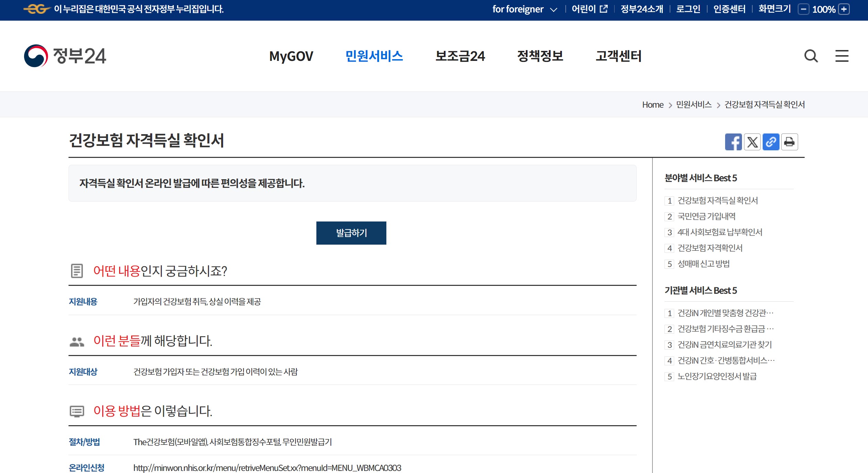This screenshot has height=473, width=868.
Task: Click 로그인 in top bar
Action: [688, 9]
